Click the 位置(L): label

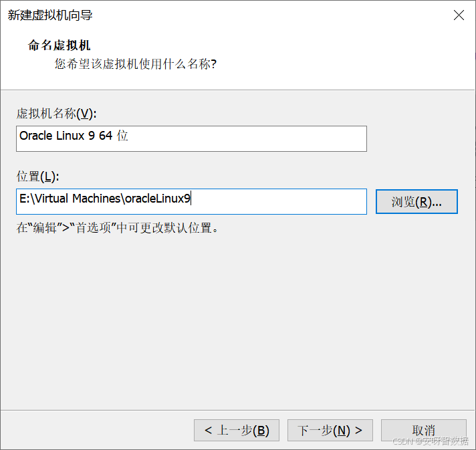point(37,177)
